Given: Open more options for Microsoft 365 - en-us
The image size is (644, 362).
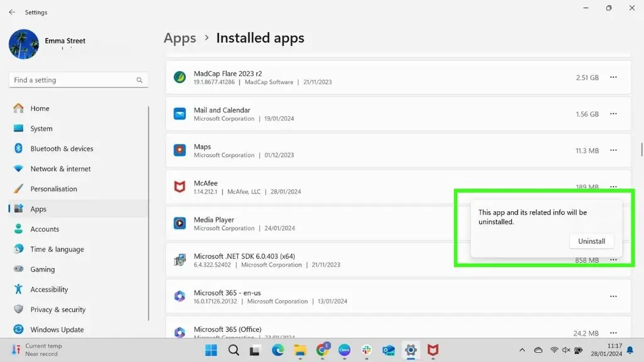Looking at the screenshot, I should [613, 297].
